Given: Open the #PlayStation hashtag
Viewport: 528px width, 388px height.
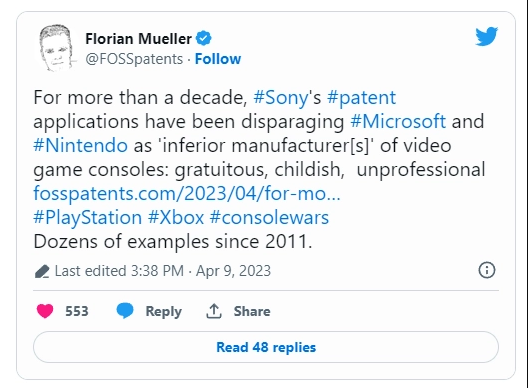Looking at the screenshot, I should click(x=88, y=218).
